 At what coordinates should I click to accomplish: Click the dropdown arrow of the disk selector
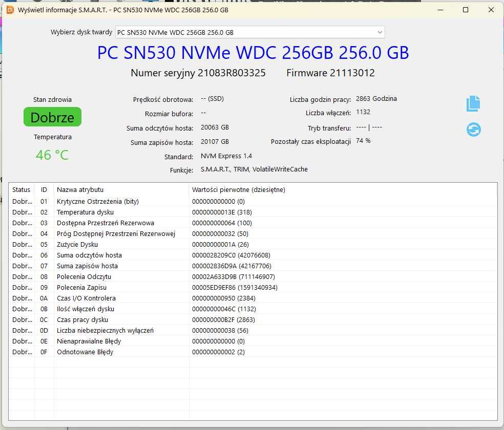tap(380, 32)
